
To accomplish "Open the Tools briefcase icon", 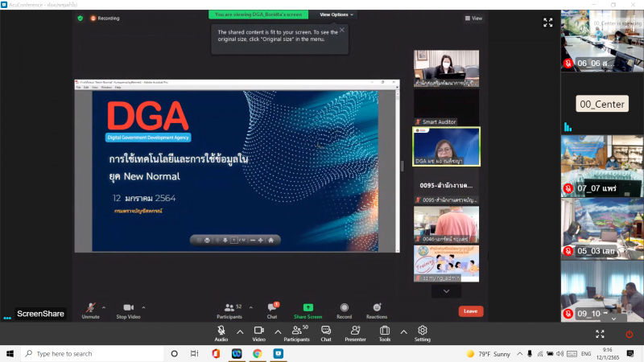I will pos(385,331).
